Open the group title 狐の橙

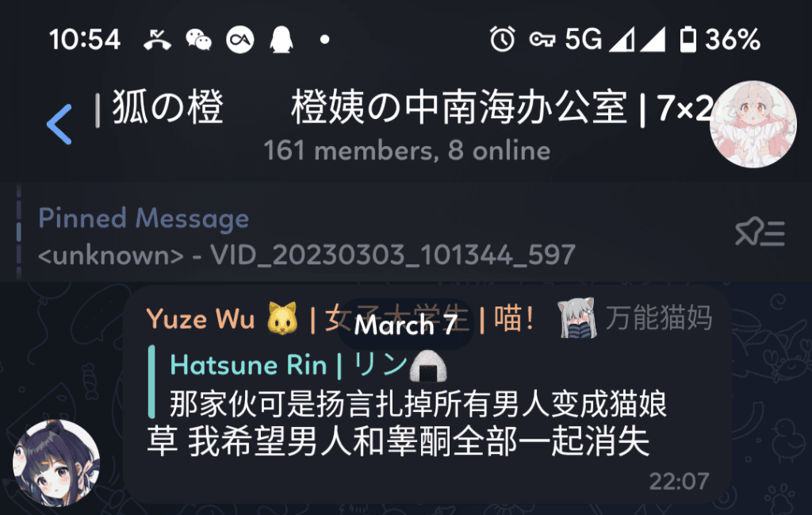tap(168, 108)
